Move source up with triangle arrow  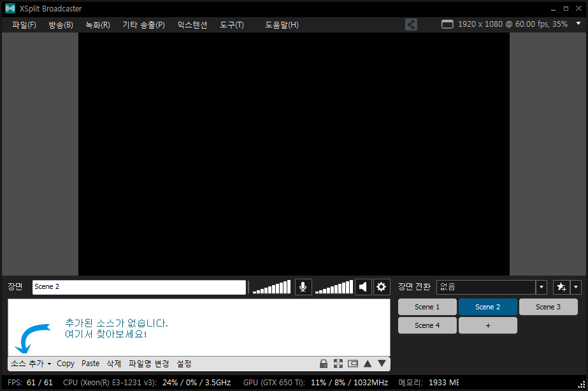click(x=368, y=364)
